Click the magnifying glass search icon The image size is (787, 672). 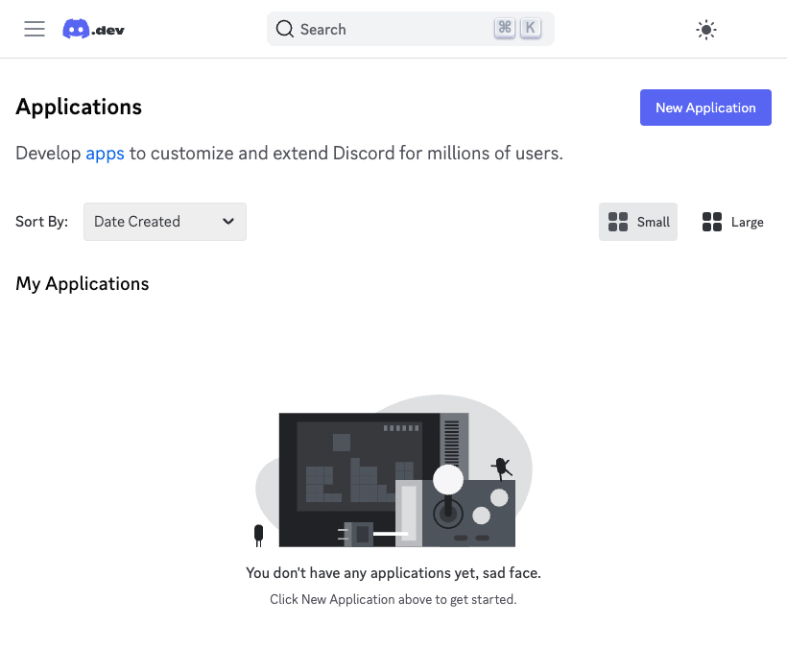point(285,29)
